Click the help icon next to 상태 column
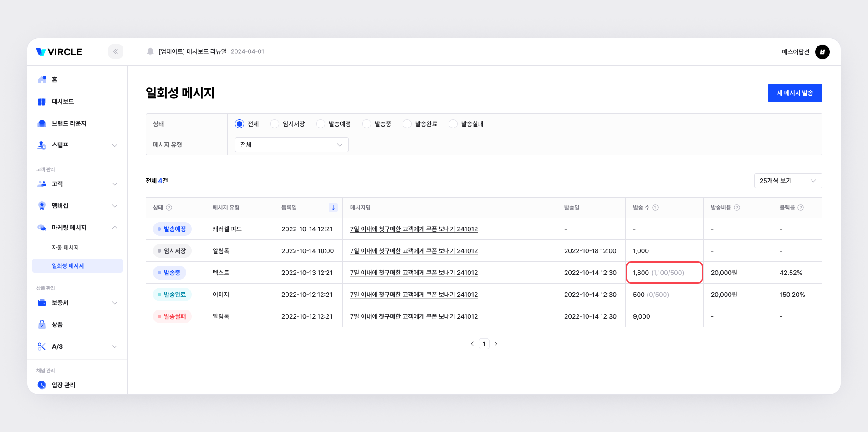Image resolution: width=868 pixels, height=432 pixels. click(x=169, y=208)
